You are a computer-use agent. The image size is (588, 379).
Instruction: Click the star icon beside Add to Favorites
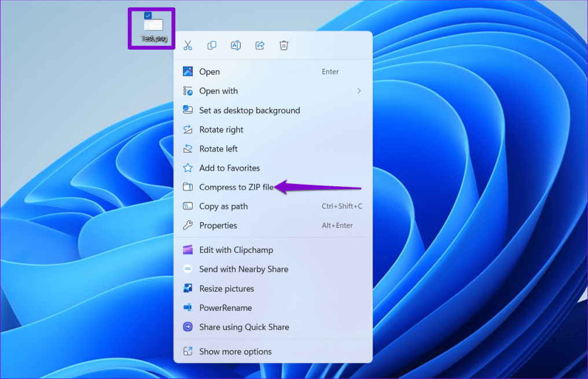[188, 168]
